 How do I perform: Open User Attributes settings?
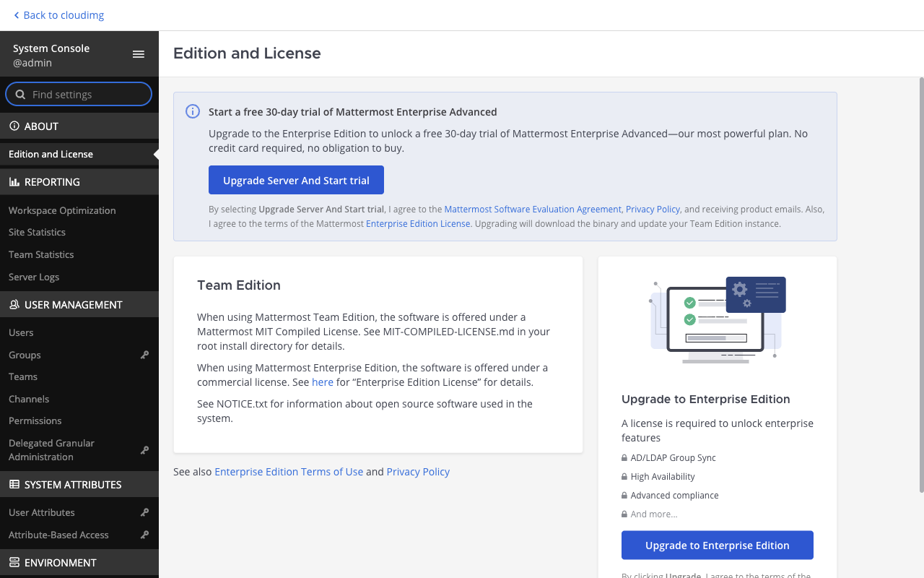pos(42,512)
